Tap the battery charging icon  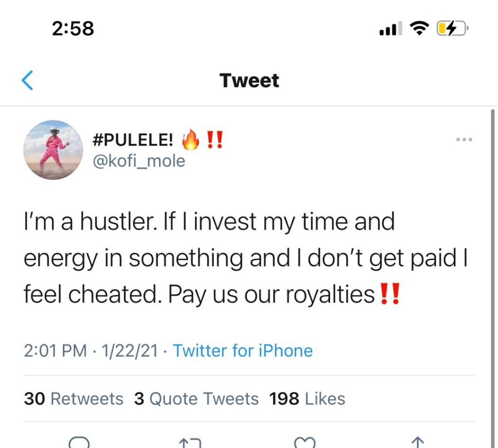452,28
